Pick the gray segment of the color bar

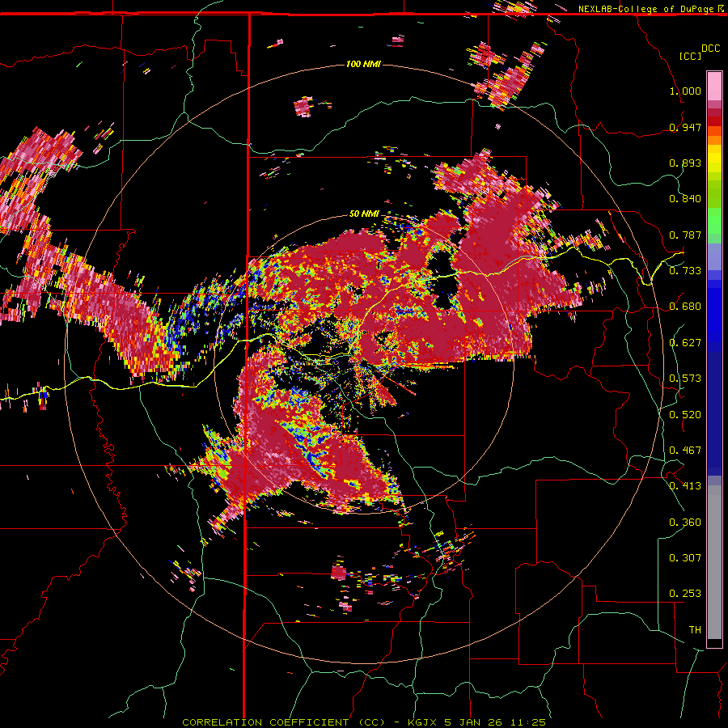tap(714, 562)
